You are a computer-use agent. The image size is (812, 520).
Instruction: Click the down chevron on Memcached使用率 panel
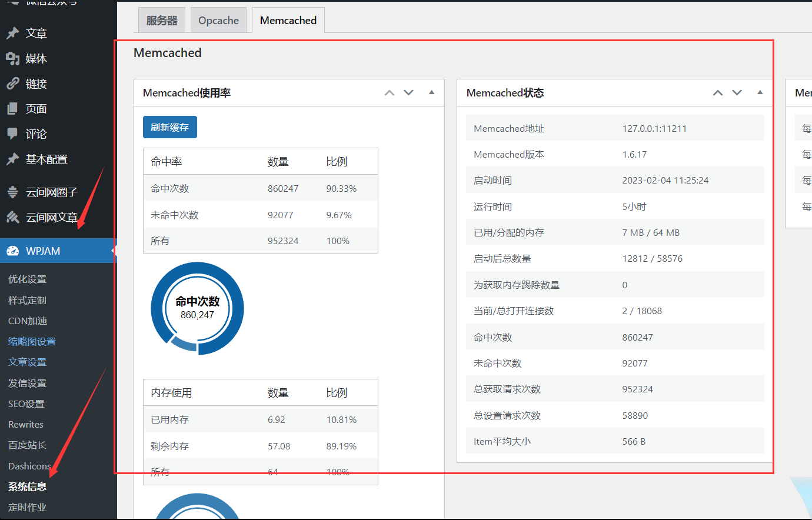(x=408, y=92)
